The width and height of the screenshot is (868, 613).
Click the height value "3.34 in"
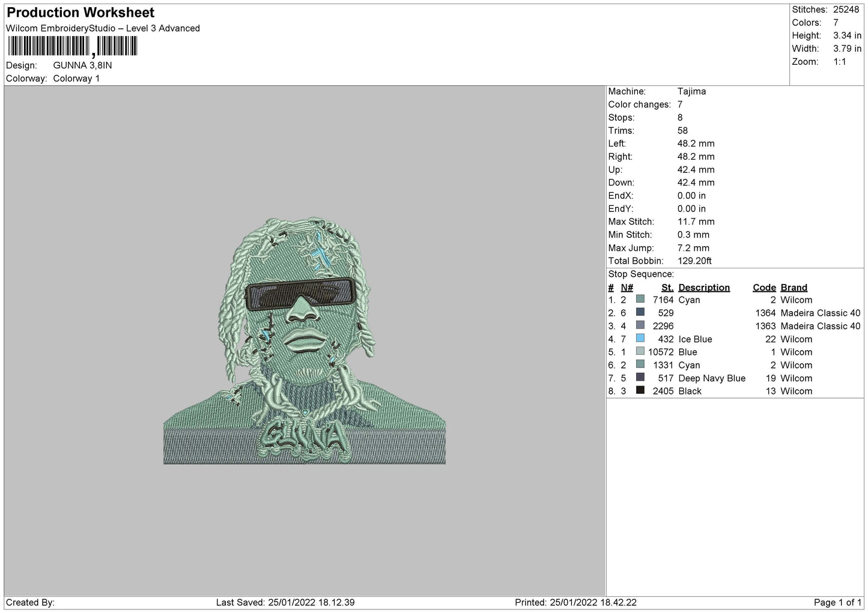click(847, 35)
